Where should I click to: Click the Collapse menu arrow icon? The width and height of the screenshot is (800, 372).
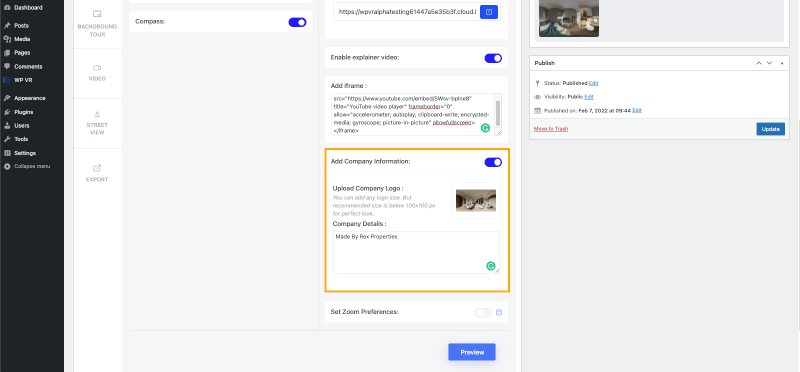pos(7,166)
